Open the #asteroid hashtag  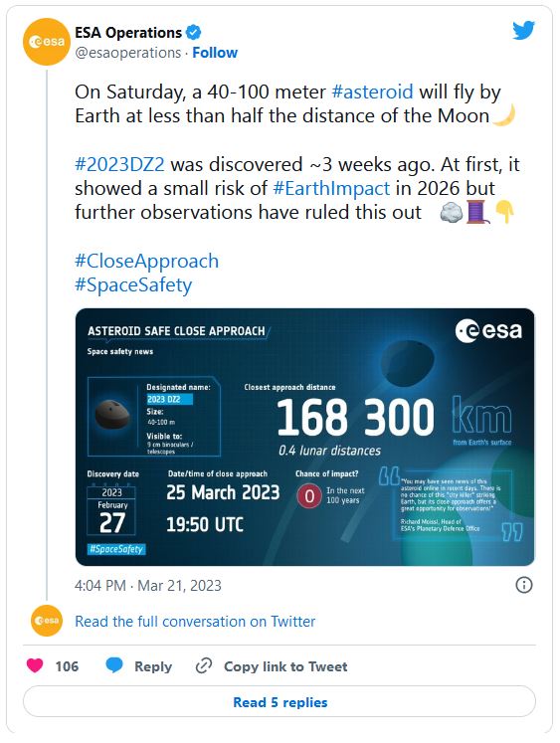pyautogui.click(x=372, y=92)
